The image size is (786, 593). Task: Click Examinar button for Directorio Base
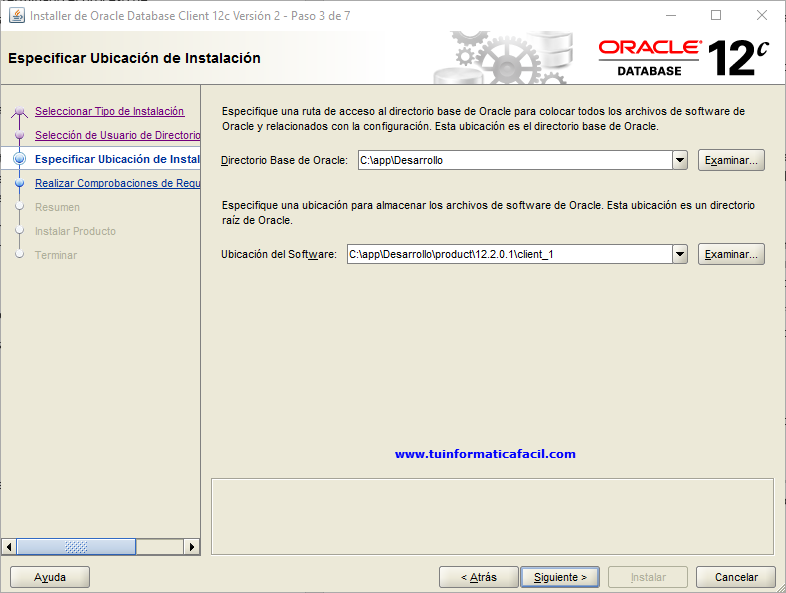click(731, 160)
